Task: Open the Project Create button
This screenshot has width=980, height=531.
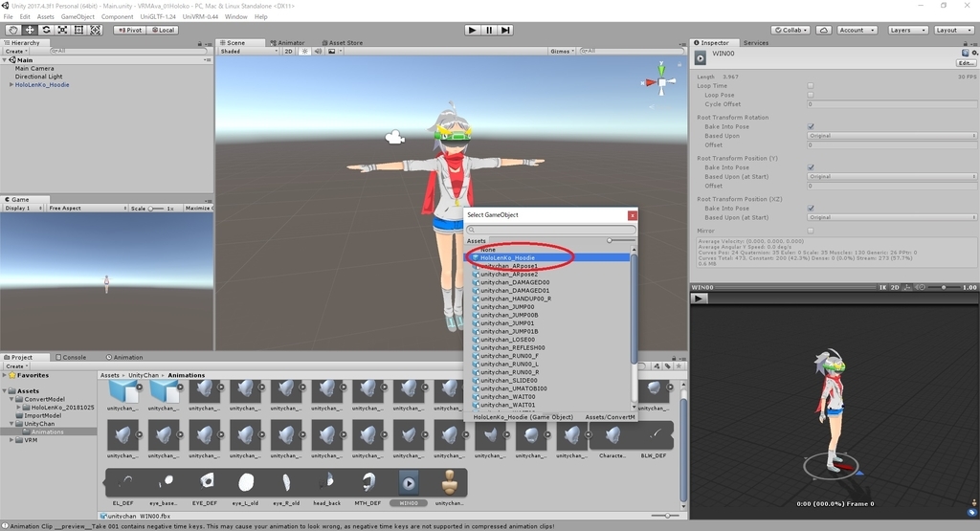Action: click(16, 366)
